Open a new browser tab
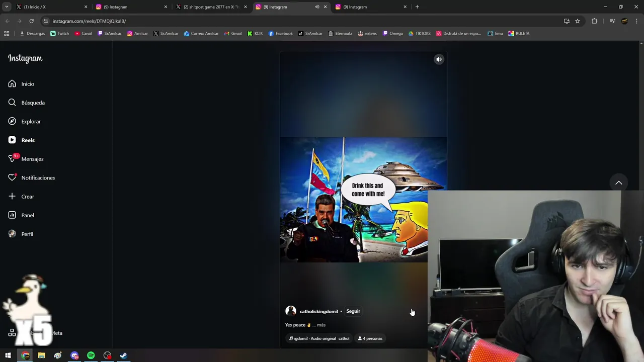This screenshot has height=362, width=644. pos(417,7)
